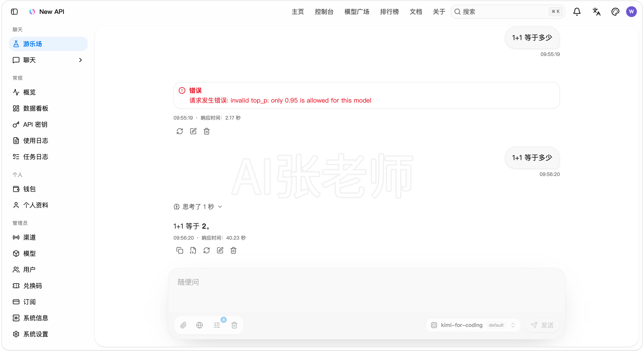Open 数据看板 in the sidebar

[x=48, y=108]
